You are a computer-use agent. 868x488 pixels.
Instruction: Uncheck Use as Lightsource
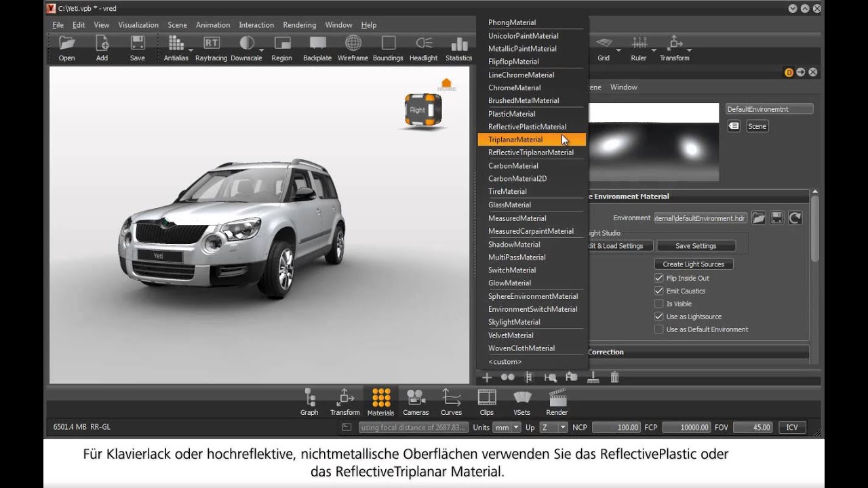pos(658,317)
